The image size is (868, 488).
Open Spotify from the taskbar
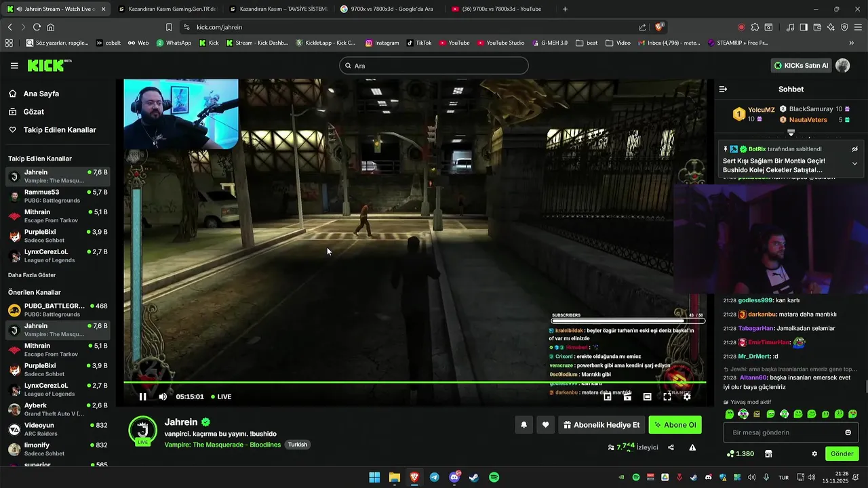pos(494,477)
